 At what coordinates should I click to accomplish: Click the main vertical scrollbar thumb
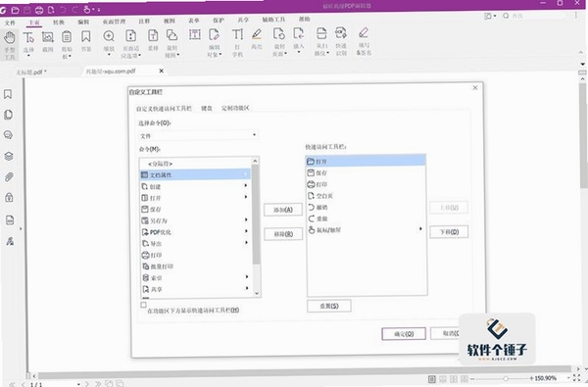(x=583, y=135)
